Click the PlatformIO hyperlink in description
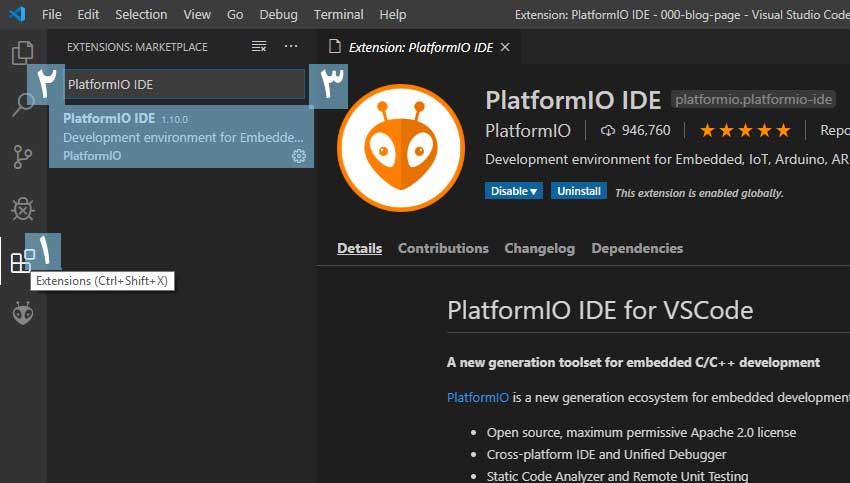The image size is (850, 483). (x=478, y=397)
